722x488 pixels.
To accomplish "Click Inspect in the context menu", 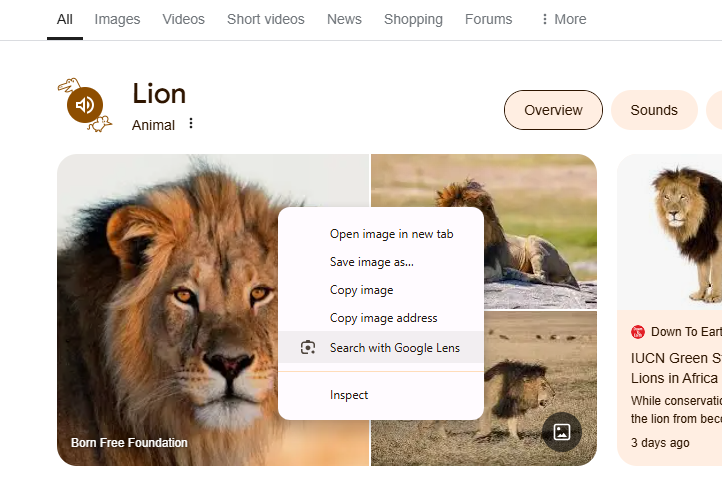I will pos(381,395).
